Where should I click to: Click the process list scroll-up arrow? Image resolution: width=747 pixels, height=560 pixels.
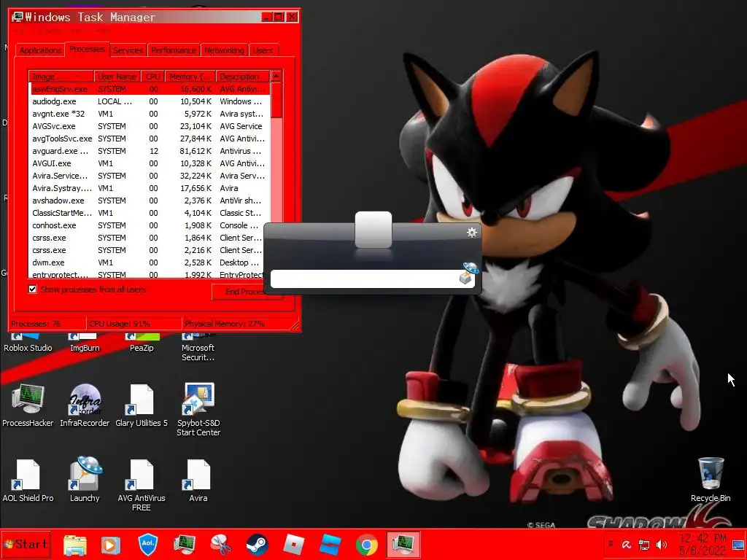276,76
